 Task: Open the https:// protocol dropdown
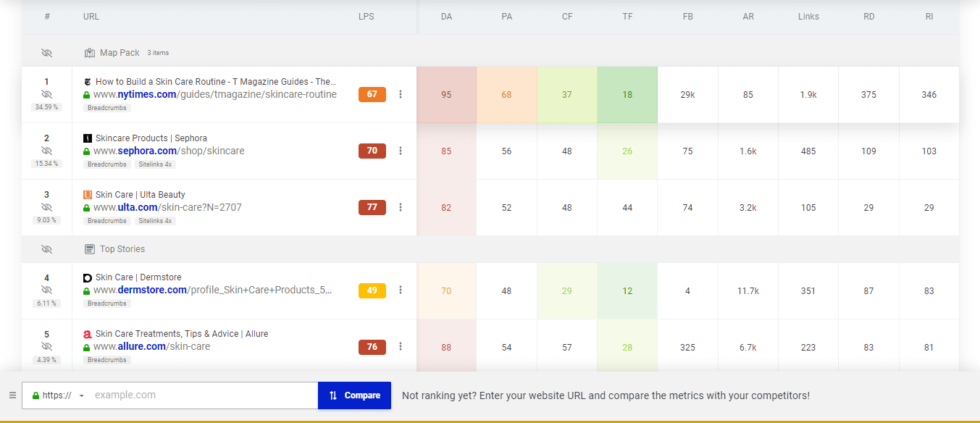click(59, 395)
